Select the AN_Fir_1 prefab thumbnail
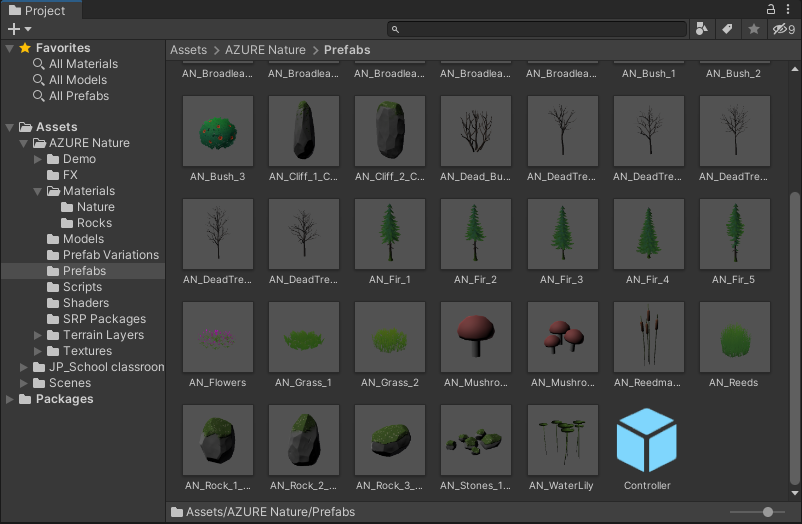802x524 pixels. click(390, 234)
